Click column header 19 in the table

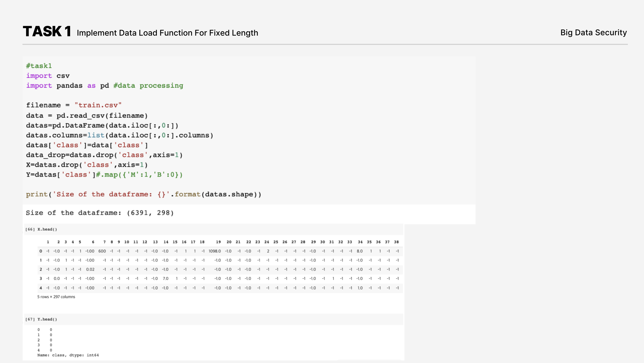[x=218, y=242]
